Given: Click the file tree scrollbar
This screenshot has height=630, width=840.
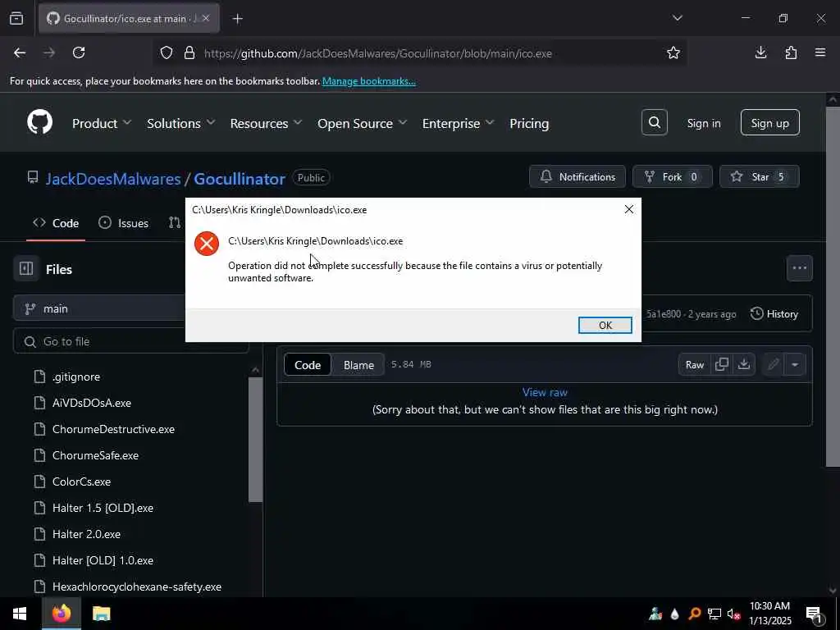Looking at the screenshot, I should [x=256, y=440].
